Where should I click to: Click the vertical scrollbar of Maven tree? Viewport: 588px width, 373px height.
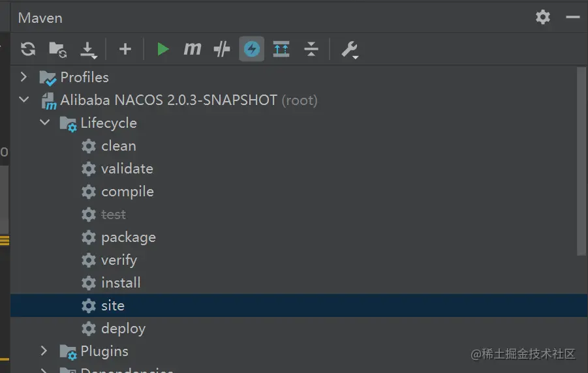[x=581, y=161]
